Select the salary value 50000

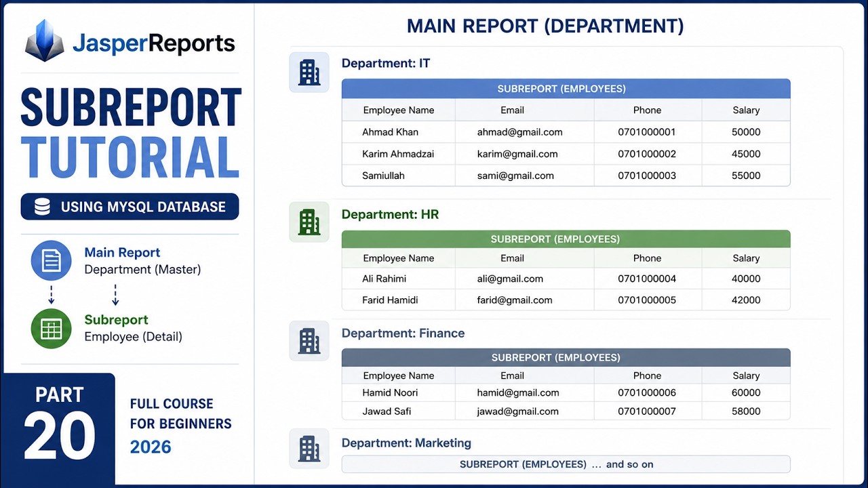pyautogui.click(x=746, y=132)
